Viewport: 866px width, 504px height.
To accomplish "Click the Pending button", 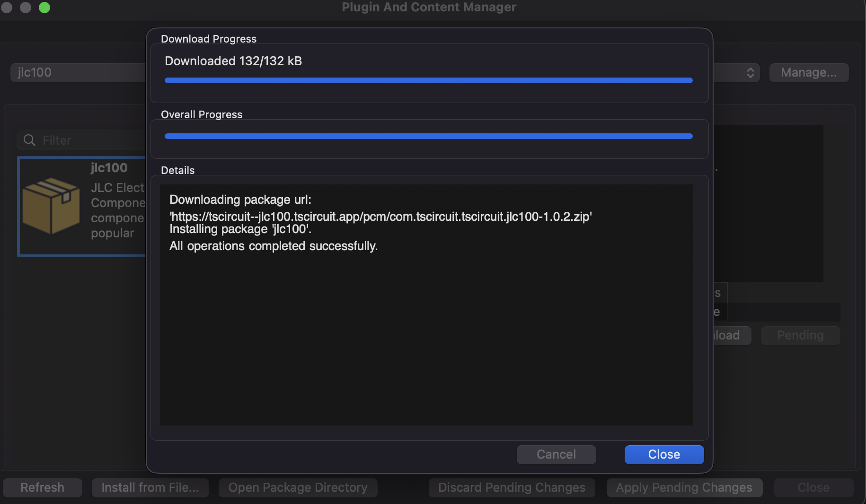I will tap(800, 335).
